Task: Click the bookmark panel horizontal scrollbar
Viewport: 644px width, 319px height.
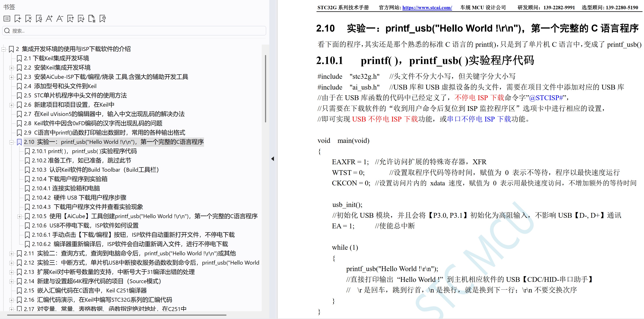Action: click(116, 315)
